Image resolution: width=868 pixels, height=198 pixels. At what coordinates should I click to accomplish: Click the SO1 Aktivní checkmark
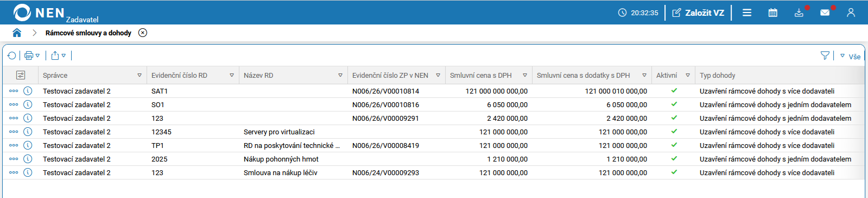(674, 104)
